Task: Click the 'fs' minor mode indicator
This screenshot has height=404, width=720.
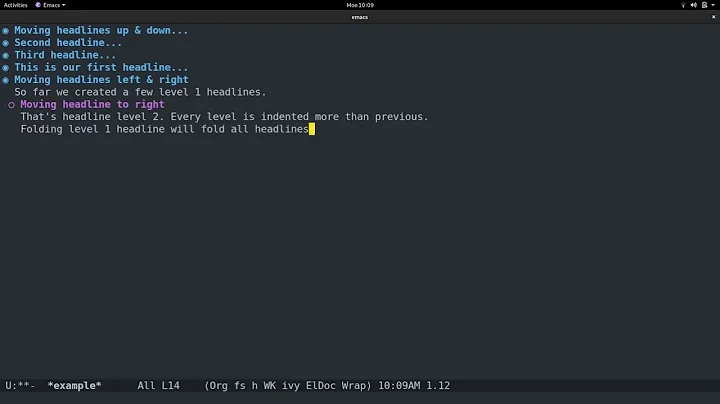Action: [x=240, y=386]
